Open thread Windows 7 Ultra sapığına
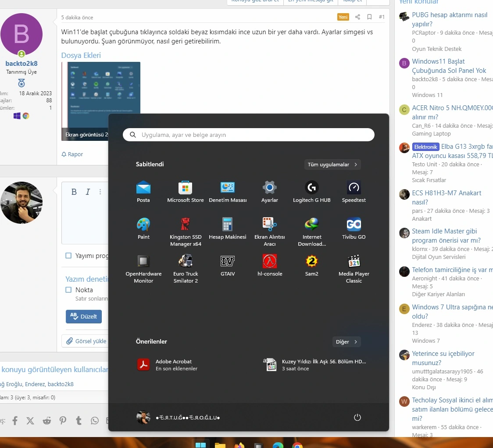The height and width of the screenshot is (448, 493). pos(452,312)
